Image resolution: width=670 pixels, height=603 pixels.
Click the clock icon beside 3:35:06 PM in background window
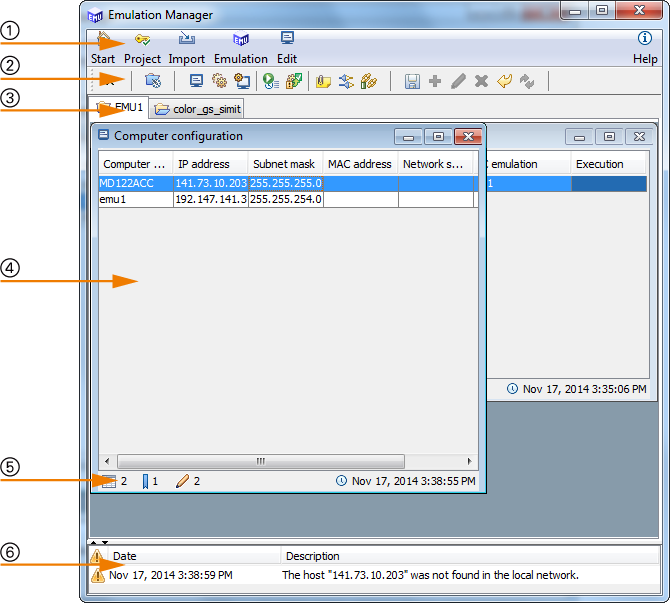pyautogui.click(x=512, y=388)
